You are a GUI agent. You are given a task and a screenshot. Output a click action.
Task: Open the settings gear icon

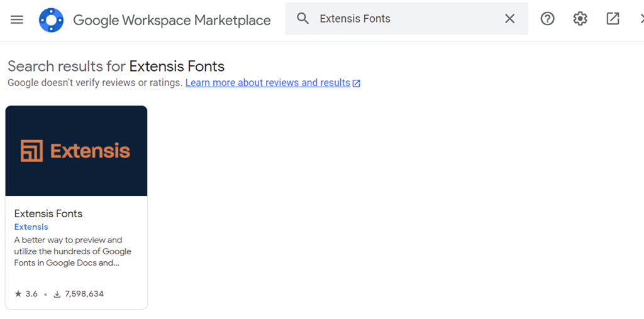580,18
